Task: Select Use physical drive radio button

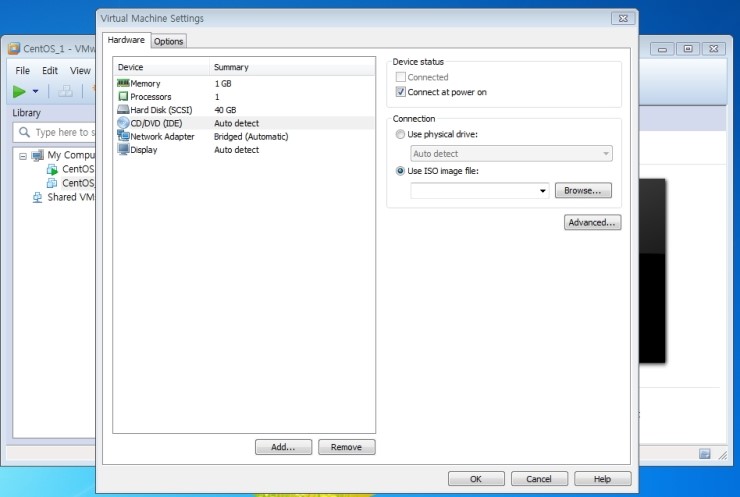Action: pyautogui.click(x=400, y=135)
